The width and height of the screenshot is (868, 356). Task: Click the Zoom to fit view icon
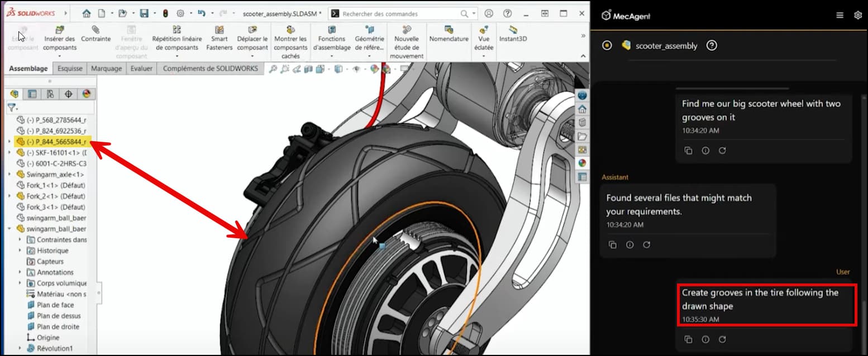(x=273, y=69)
